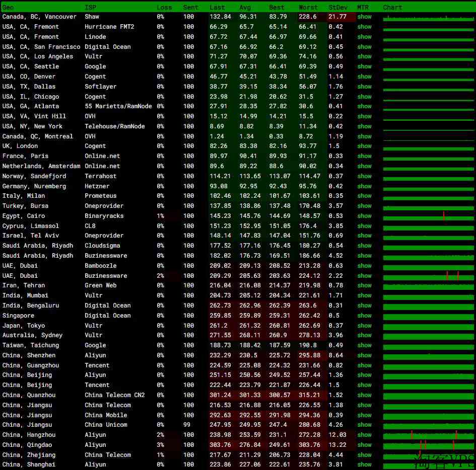This screenshot has width=476, height=470.
Task: Click the Geo column header
Action: pos(8,7)
